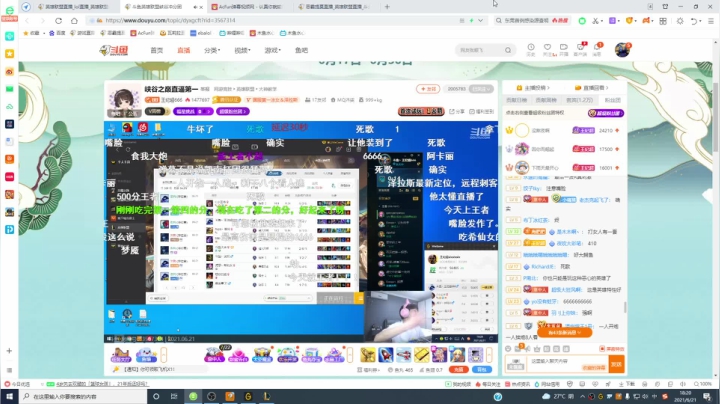The image size is (720, 404).
Task: Open the 超级粉丝团 purple button
Action: [233, 112]
